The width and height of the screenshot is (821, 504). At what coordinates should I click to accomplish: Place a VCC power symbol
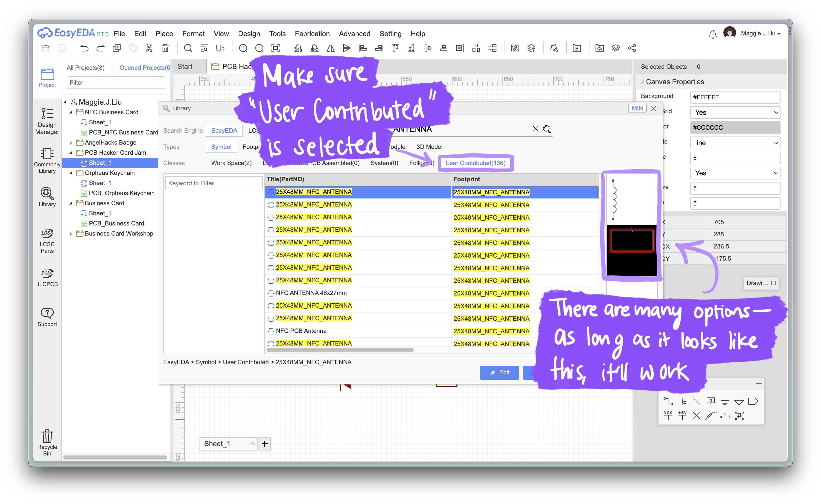(668, 415)
